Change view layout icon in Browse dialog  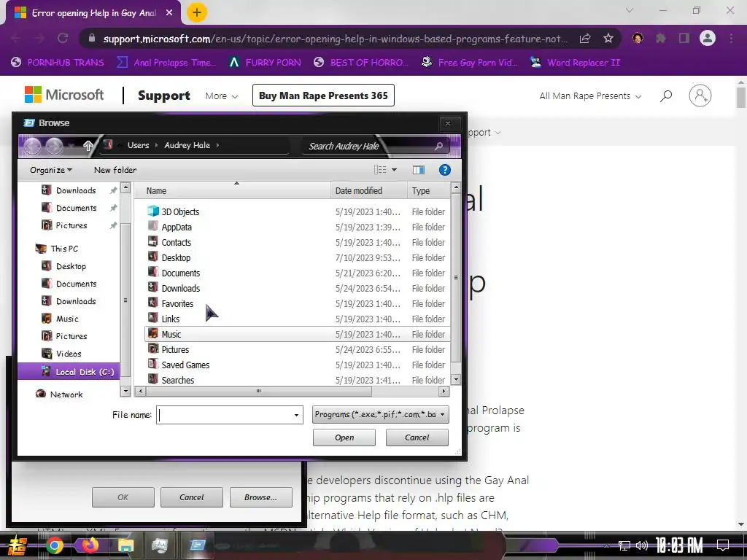pyautogui.click(x=380, y=170)
